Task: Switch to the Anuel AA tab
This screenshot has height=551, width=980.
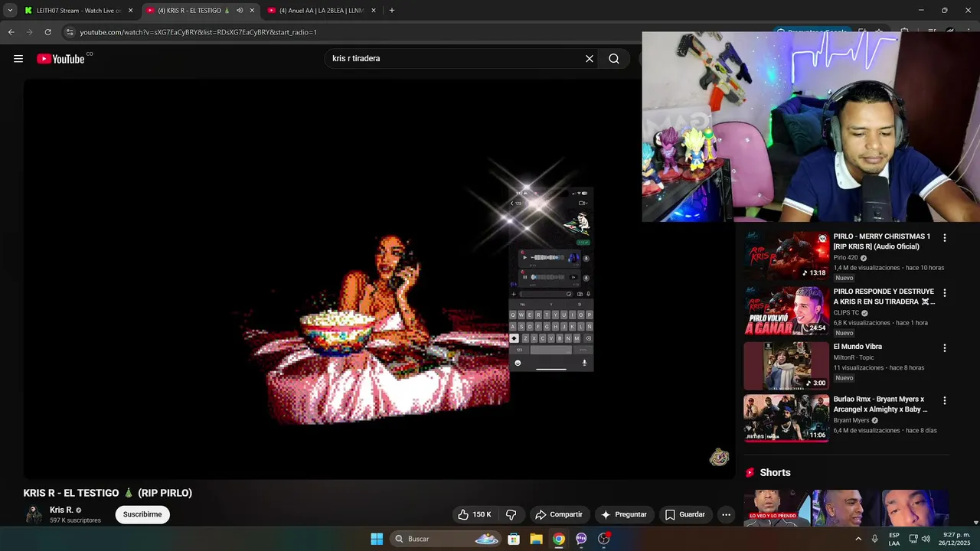Action: tap(322, 11)
